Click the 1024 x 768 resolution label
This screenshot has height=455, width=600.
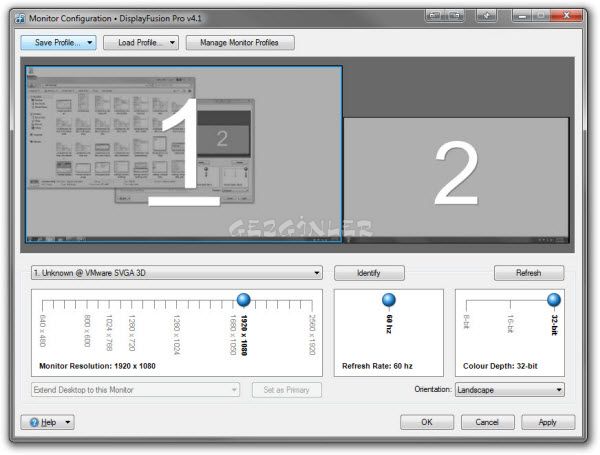click(x=109, y=333)
